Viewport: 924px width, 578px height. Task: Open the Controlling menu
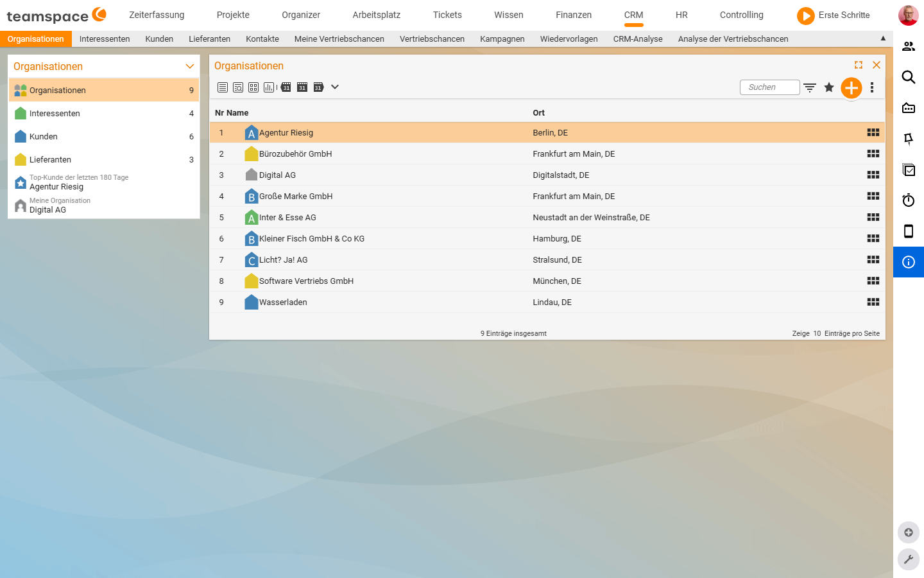(x=742, y=15)
